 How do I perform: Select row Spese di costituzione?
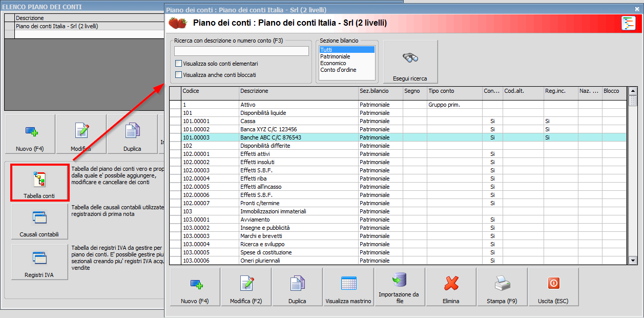pyautogui.click(x=399, y=252)
